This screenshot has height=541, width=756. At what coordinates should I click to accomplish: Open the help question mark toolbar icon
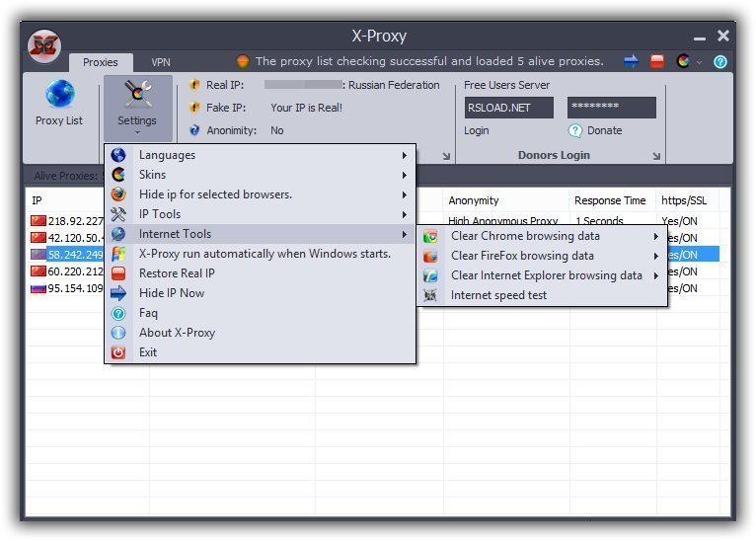tap(720, 62)
